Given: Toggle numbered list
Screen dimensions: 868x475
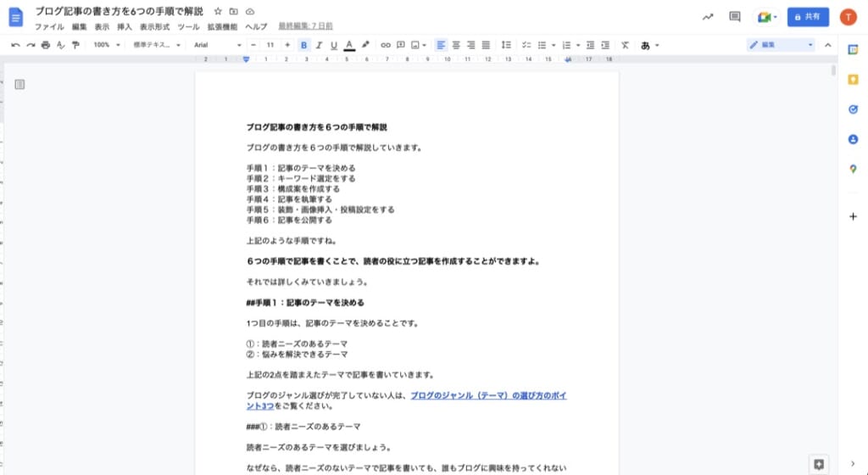Looking at the screenshot, I should (566, 45).
